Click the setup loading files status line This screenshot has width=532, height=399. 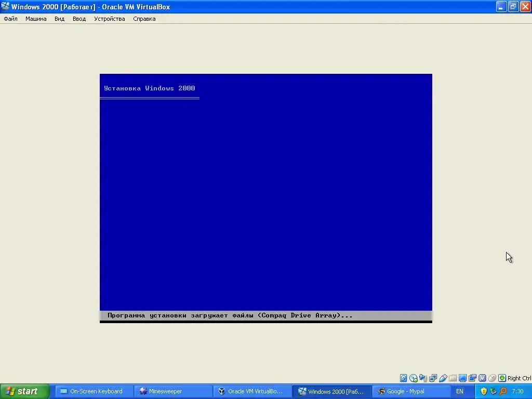click(x=265, y=315)
